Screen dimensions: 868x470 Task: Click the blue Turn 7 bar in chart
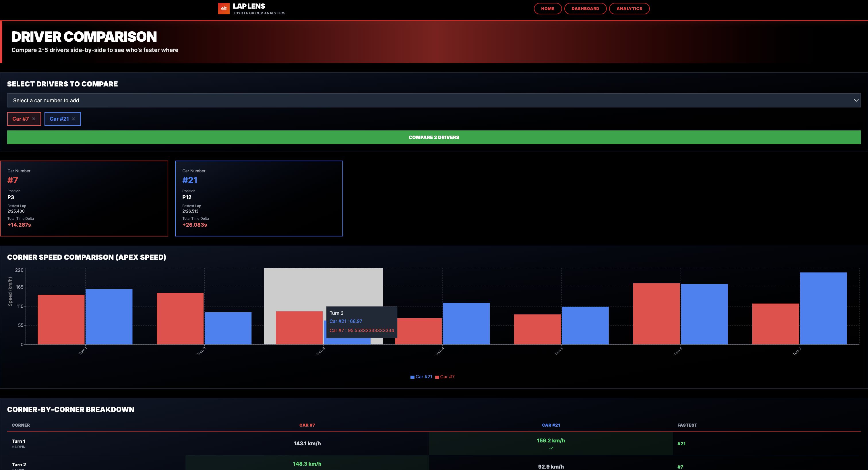[x=823, y=308]
